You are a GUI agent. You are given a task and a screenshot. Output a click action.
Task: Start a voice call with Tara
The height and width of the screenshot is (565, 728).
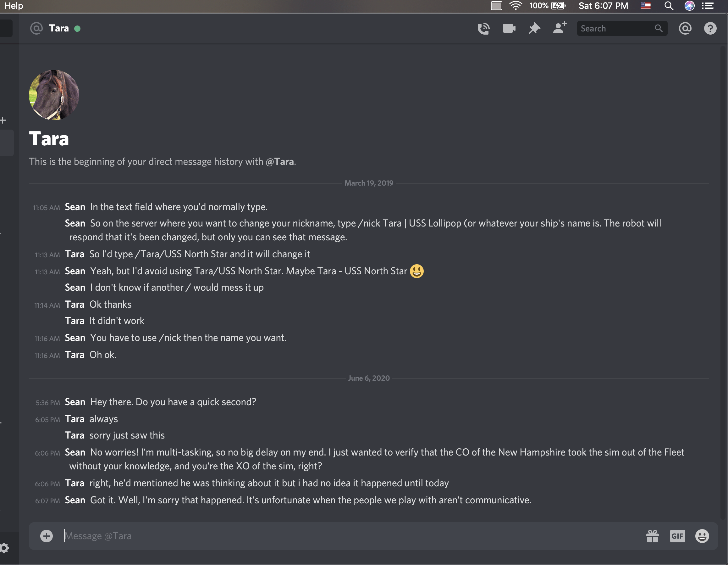click(483, 29)
